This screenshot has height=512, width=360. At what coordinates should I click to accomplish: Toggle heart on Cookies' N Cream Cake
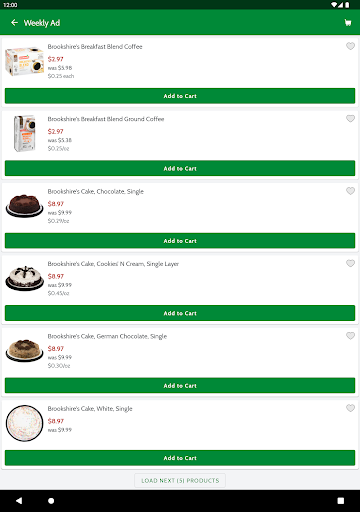[x=350, y=263]
